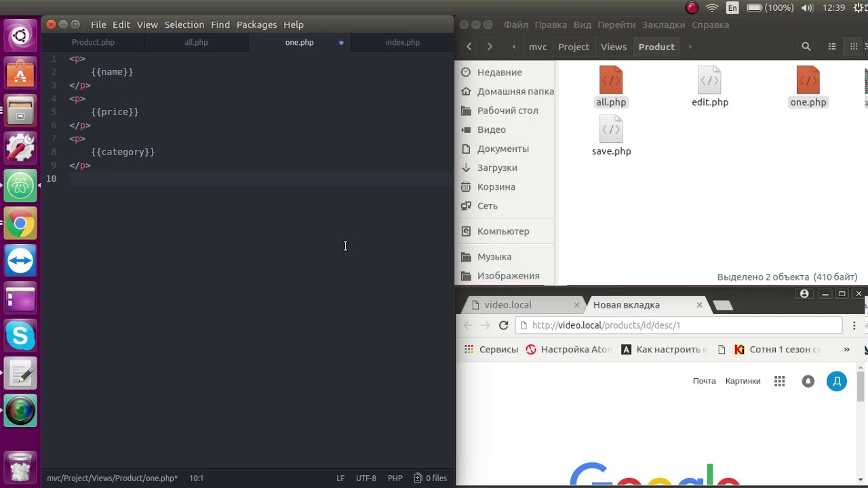
Task: Change the LF line ending selector
Action: pos(340,478)
